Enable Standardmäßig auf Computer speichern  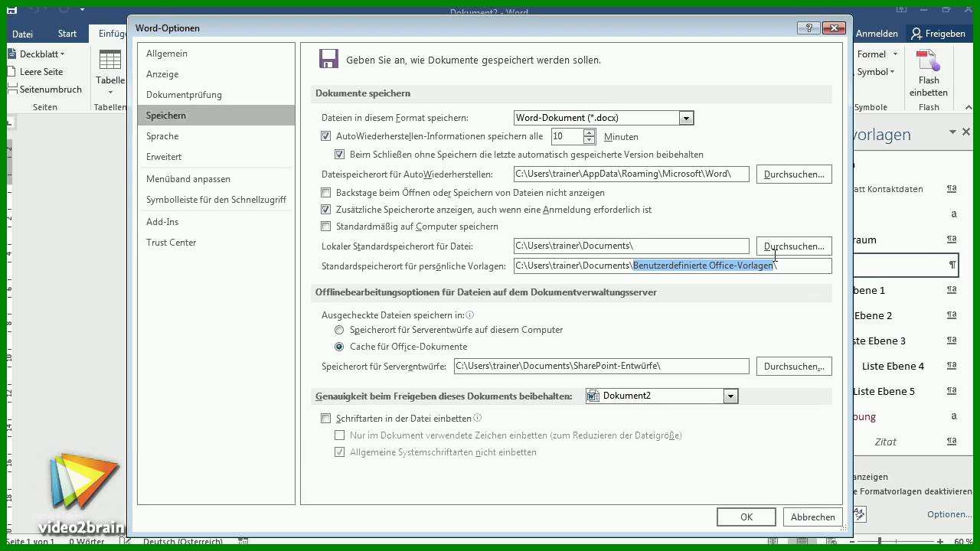[x=326, y=227]
